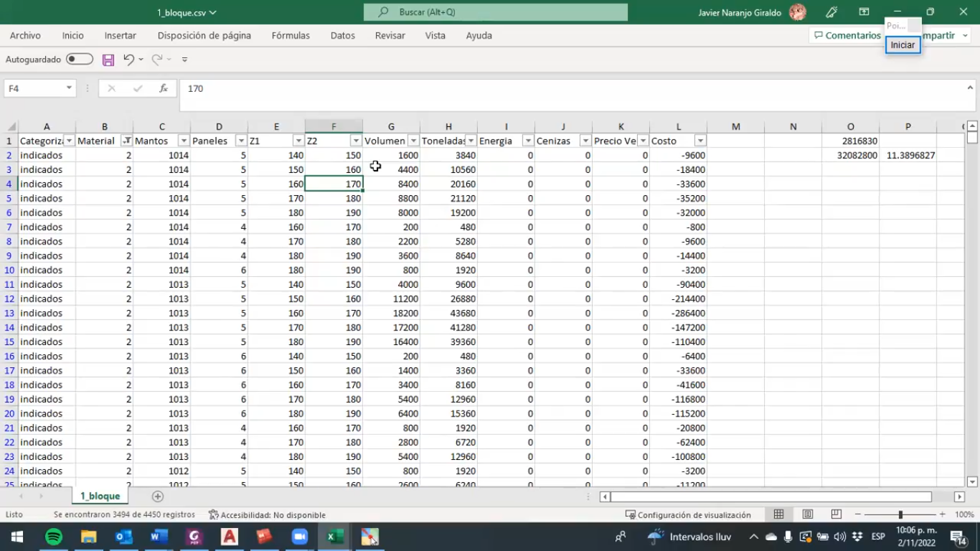
Task: Open the Volumen column filter dropdown
Action: coord(414,141)
